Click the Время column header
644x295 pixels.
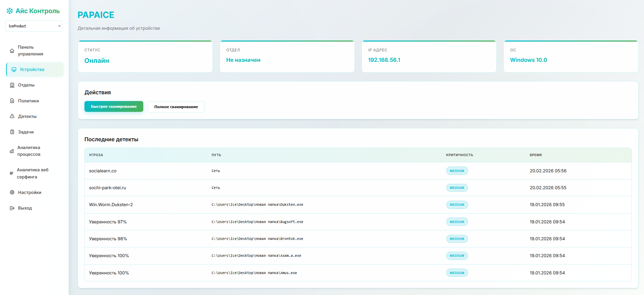[536, 155]
